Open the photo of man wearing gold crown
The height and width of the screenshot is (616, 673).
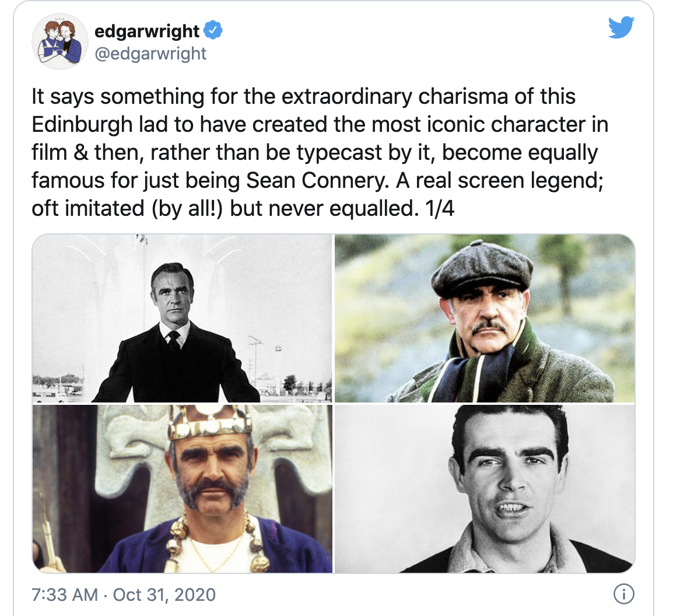coord(183,488)
